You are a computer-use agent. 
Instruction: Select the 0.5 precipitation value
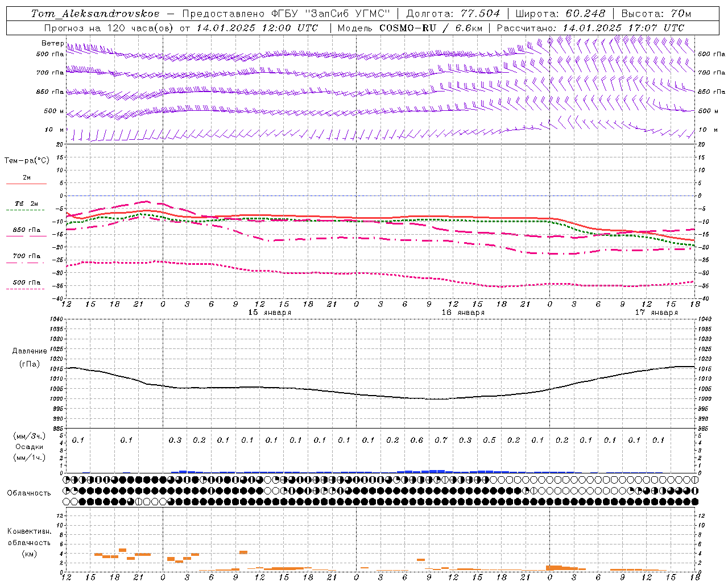[489, 440]
